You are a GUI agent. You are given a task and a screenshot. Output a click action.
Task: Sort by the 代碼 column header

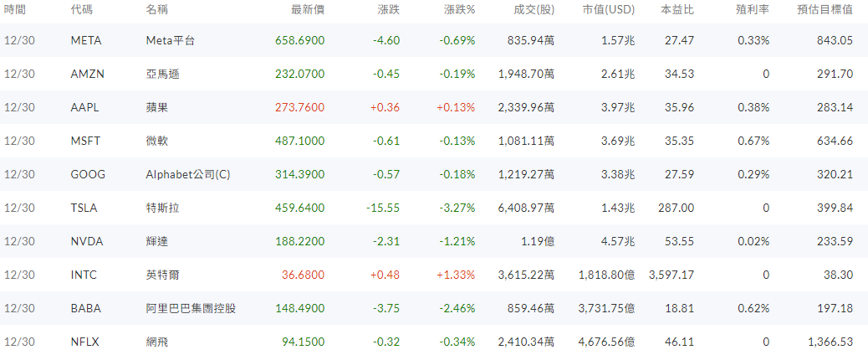(x=82, y=10)
